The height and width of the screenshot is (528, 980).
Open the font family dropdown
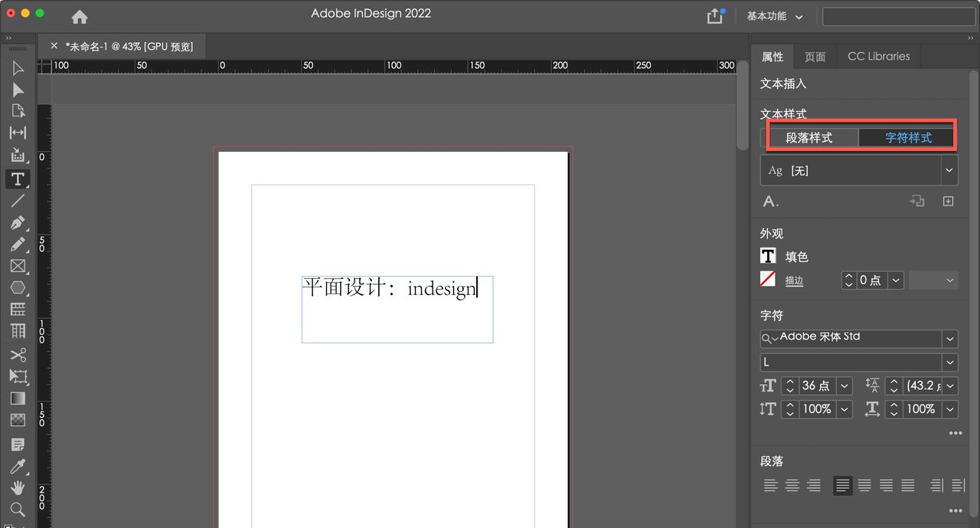(x=949, y=338)
